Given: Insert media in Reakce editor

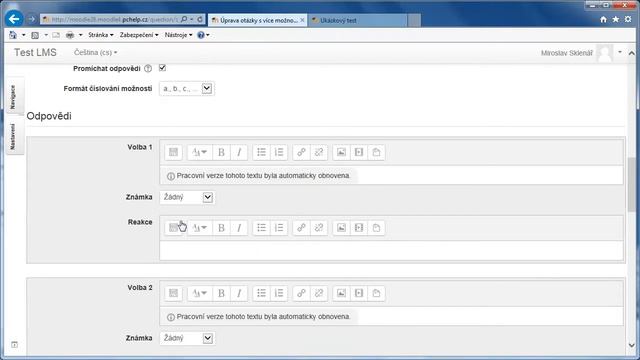Looking at the screenshot, I should point(359,227).
